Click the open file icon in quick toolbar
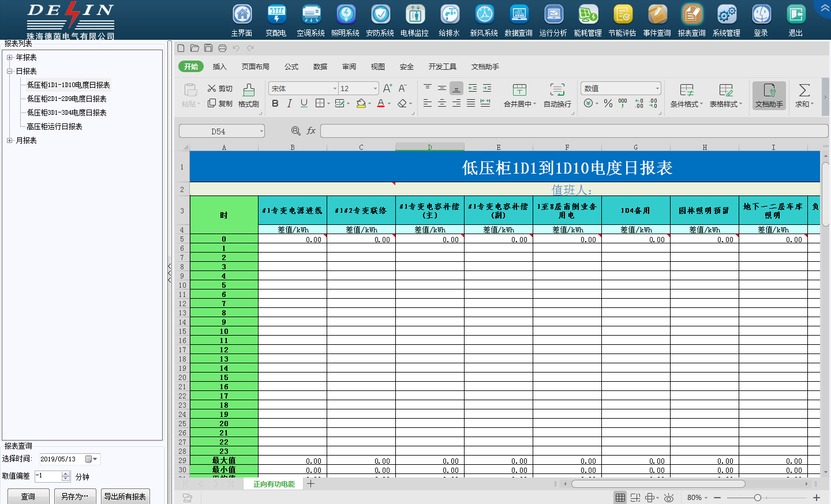The image size is (831, 504). [194, 48]
